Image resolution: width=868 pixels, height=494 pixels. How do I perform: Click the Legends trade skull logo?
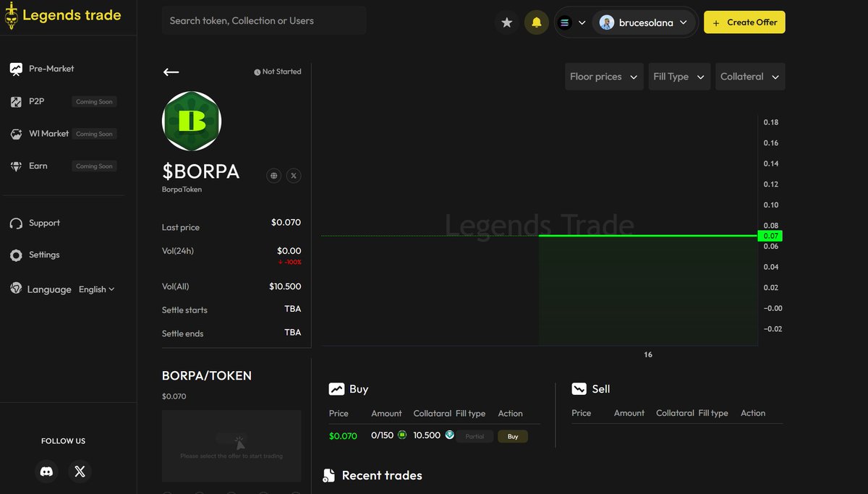pos(11,15)
